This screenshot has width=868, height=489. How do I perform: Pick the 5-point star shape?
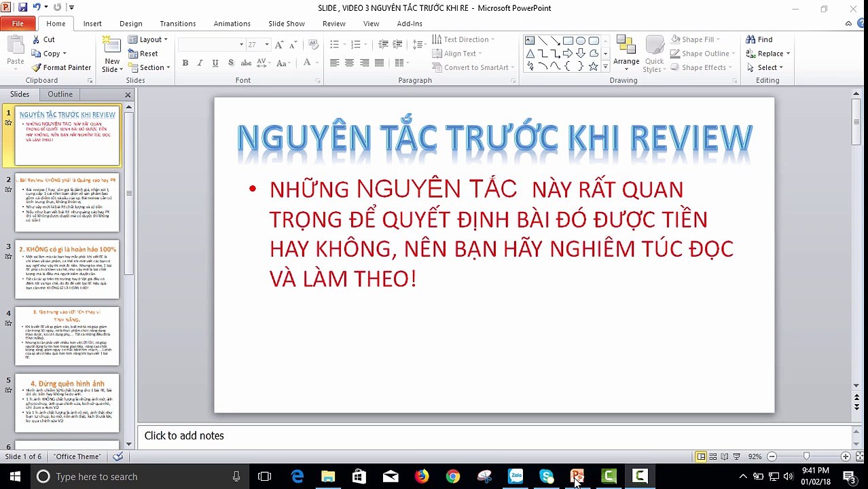pyautogui.click(x=593, y=66)
